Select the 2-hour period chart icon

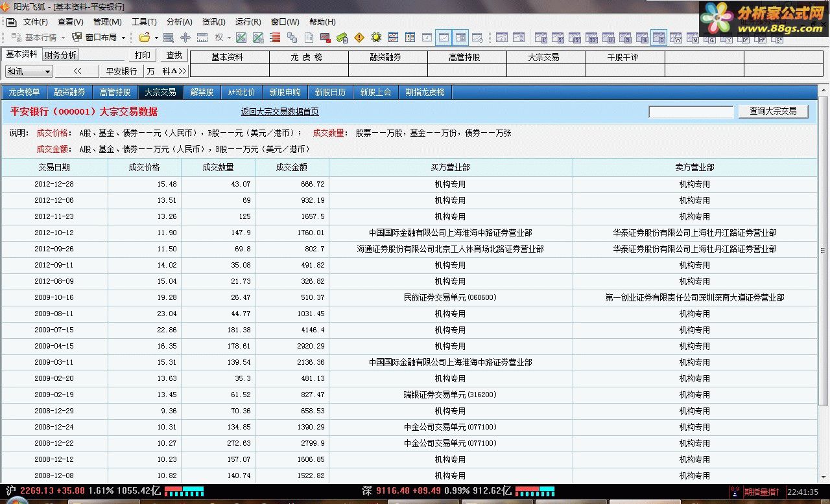[x=625, y=38]
